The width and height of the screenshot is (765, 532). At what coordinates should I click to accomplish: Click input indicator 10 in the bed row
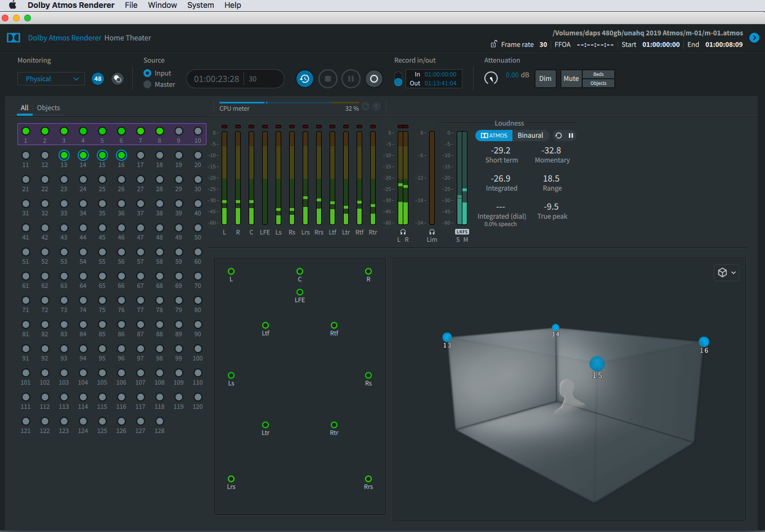198,131
